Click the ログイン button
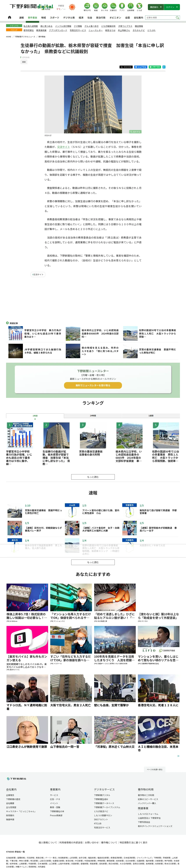Viewport: 186px width, 868px height. (x=172, y=7)
